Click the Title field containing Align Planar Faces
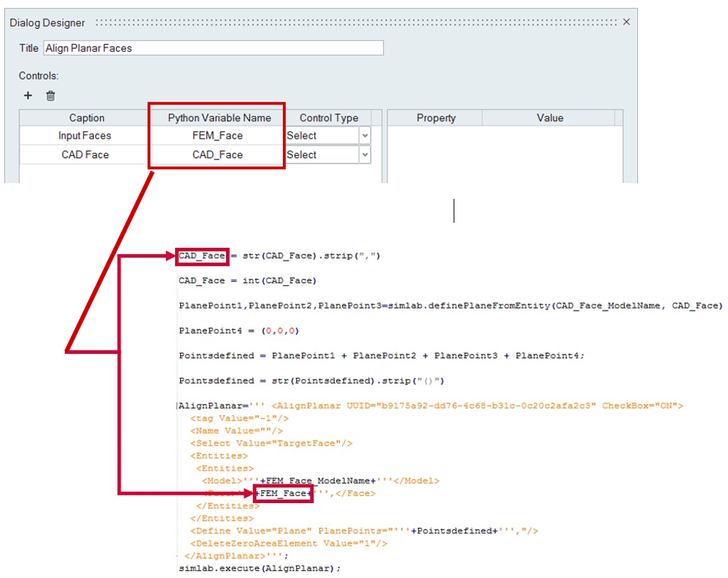This screenshot has width=728, height=578. point(213,48)
